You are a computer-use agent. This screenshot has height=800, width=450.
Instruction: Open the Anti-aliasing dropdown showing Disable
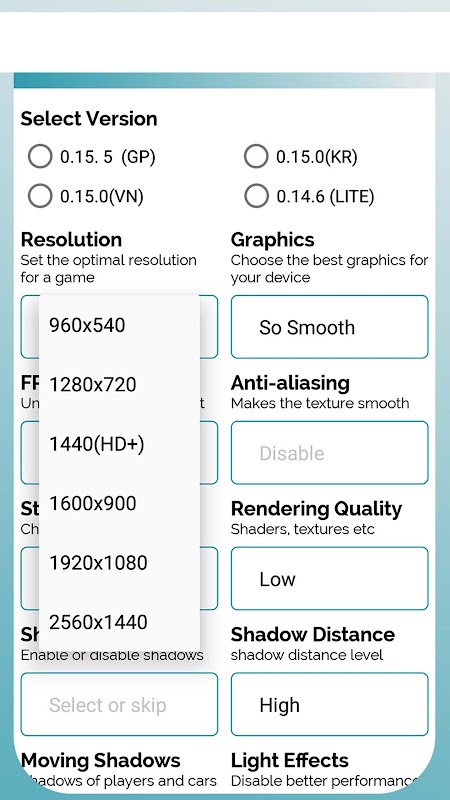click(330, 453)
